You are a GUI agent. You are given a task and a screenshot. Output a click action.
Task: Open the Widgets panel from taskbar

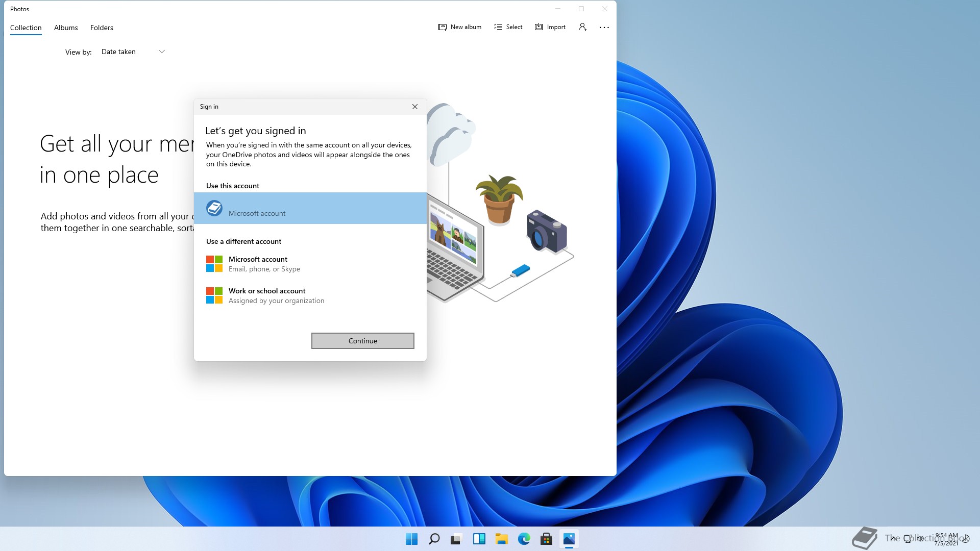pyautogui.click(x=479, y=539)
